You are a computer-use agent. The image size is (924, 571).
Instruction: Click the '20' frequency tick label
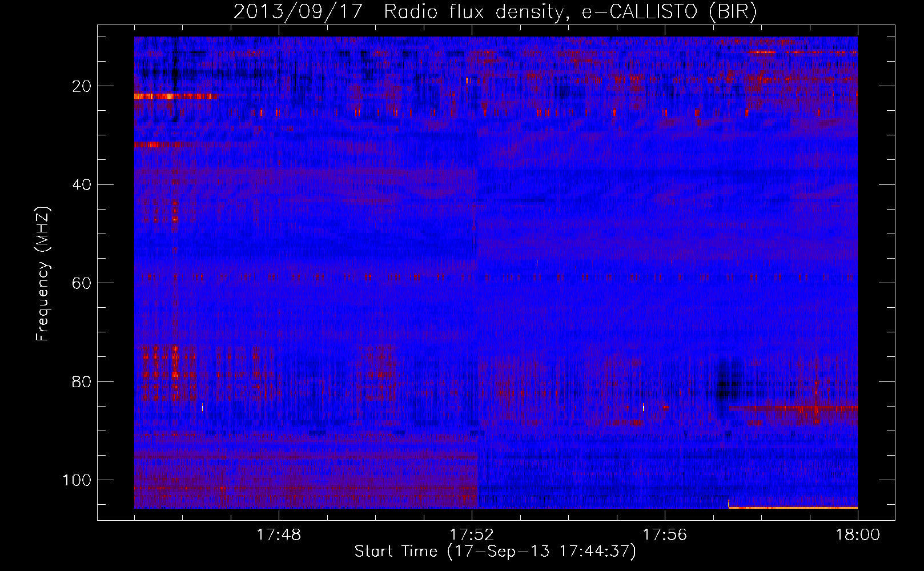(82, 86)
